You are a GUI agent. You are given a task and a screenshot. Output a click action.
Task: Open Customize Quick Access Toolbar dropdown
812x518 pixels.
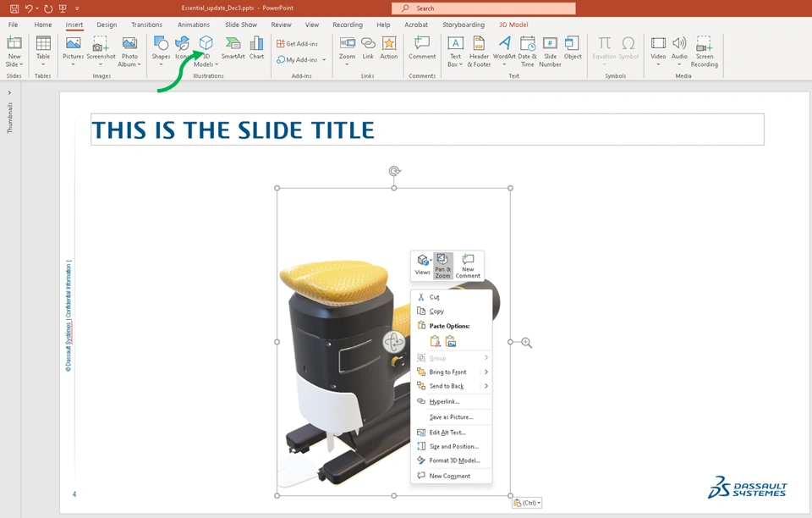pyautogui.click(x=77, y=8)
